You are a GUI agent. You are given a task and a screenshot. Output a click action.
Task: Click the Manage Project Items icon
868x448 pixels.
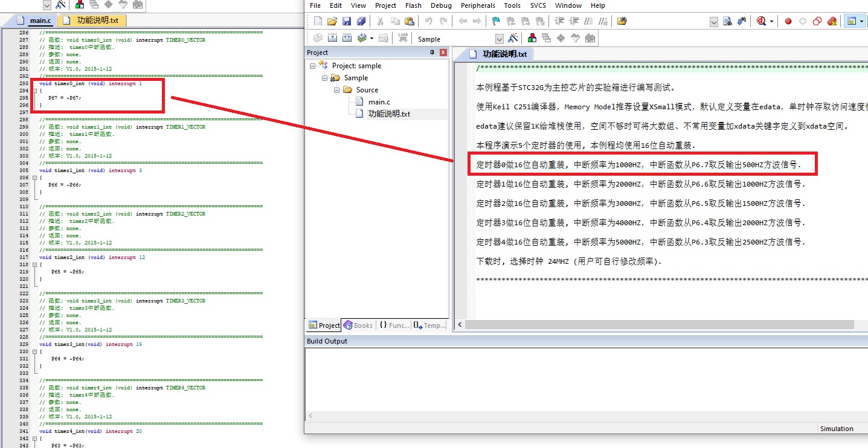(532, 38)
